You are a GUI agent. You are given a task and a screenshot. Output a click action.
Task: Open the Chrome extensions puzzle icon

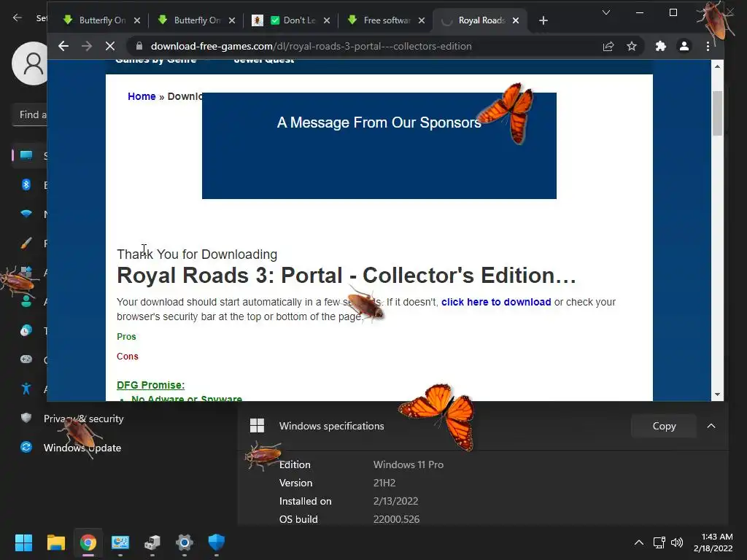(661, 46)
